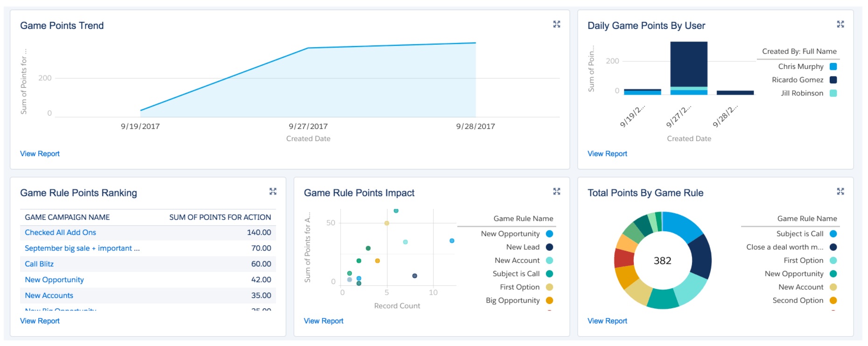
Task: Click the large dark navy donut segment
Action: click(700, 256)
